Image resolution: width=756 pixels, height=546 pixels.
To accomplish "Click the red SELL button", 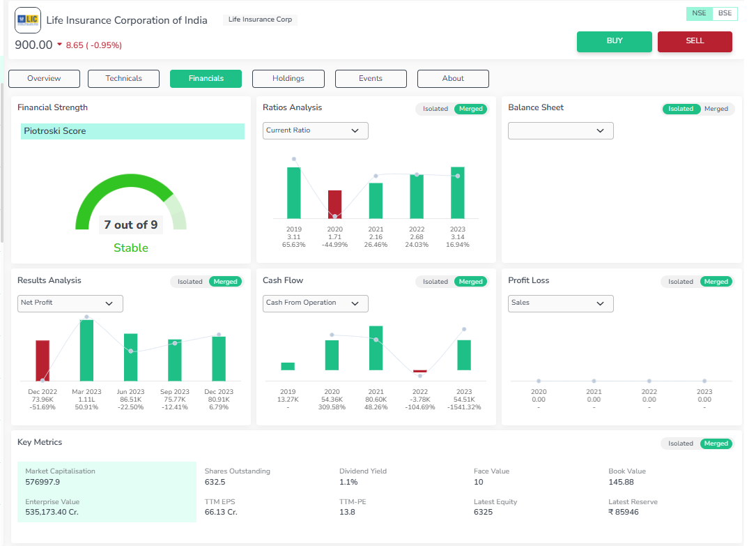I will tap(695, 41).
